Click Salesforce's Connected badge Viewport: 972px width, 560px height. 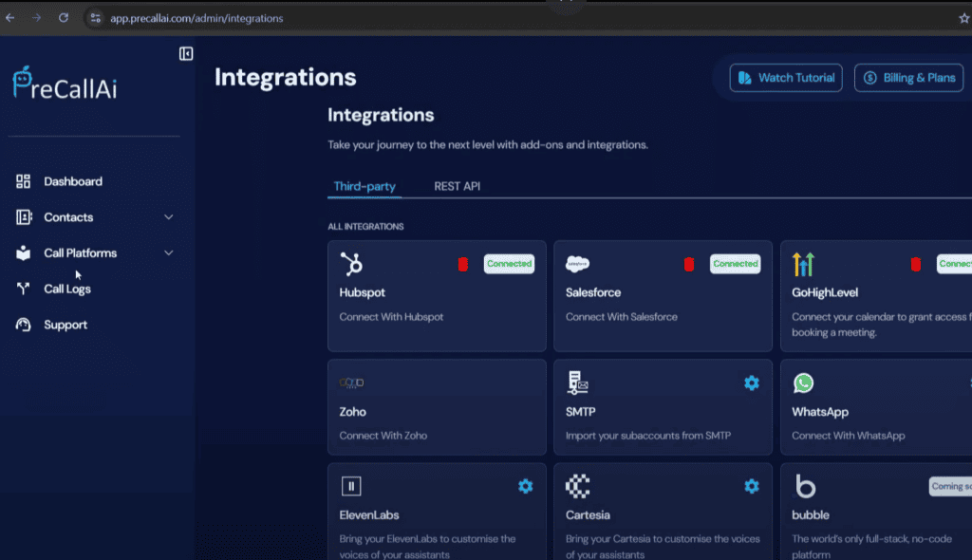(736, 264)
